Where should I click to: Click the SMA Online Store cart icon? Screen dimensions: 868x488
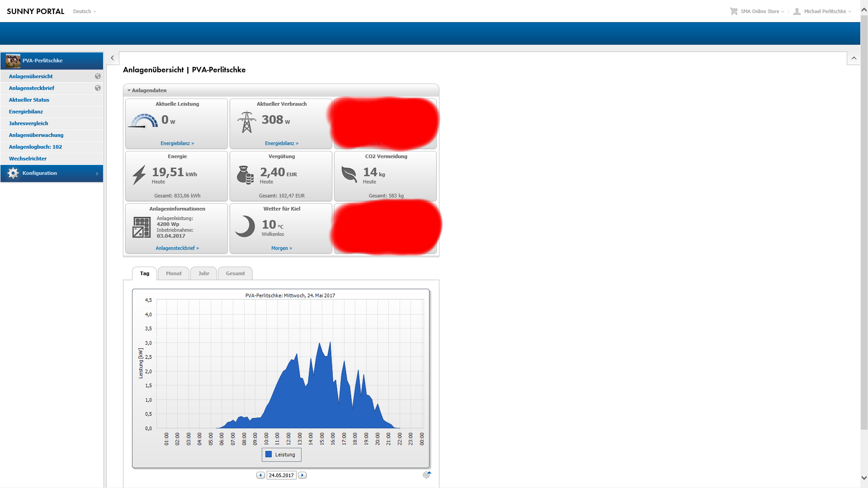733,11
